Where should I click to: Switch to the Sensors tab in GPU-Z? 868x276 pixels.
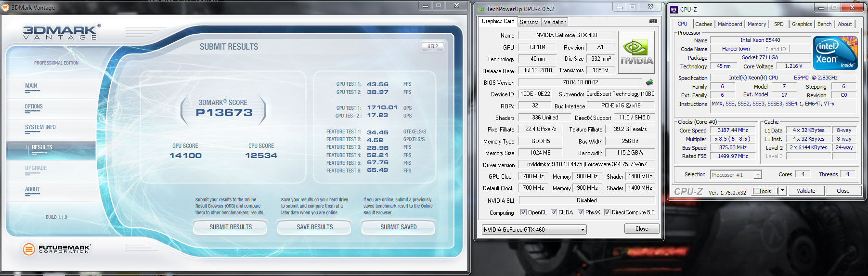529,22
